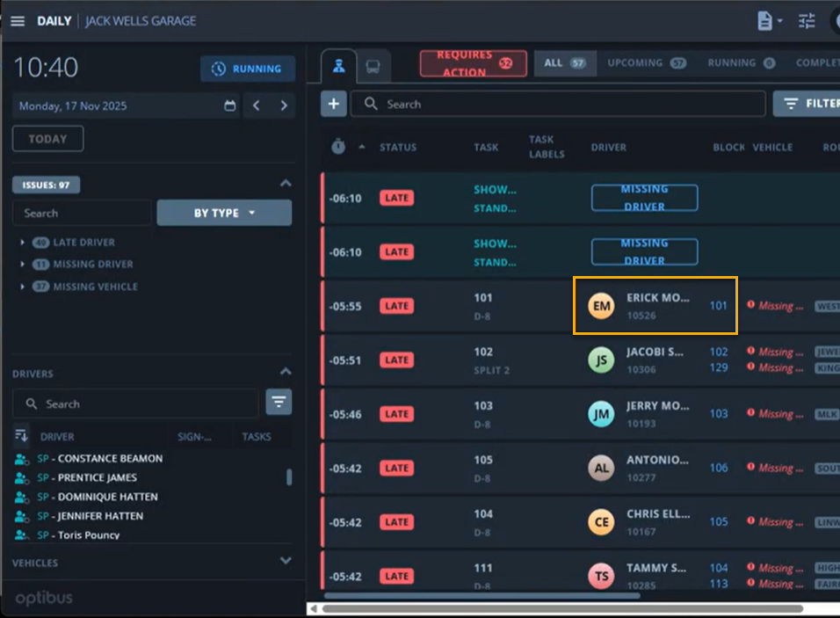Open the hamburger navigation menu

pyautogui.click(x=18, y=21)
